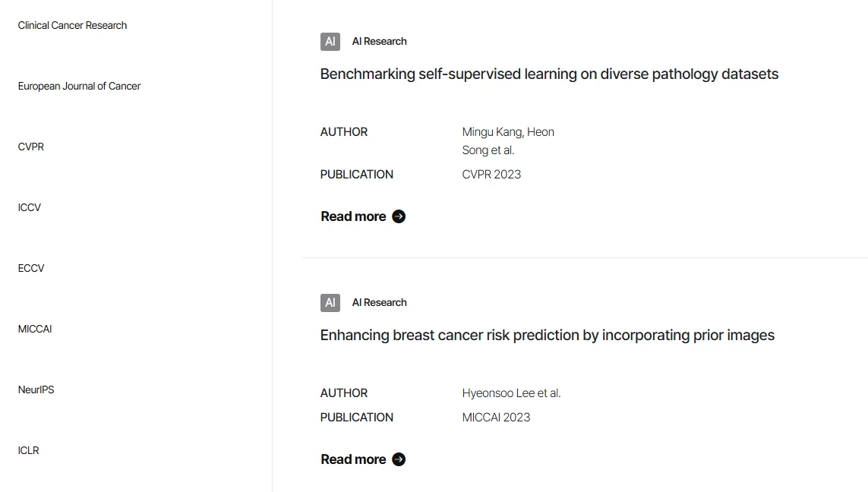This screenshot has width=868, height=492.
Task: Open the breast cancer risk prediction paper title
Action: [547, 335]
